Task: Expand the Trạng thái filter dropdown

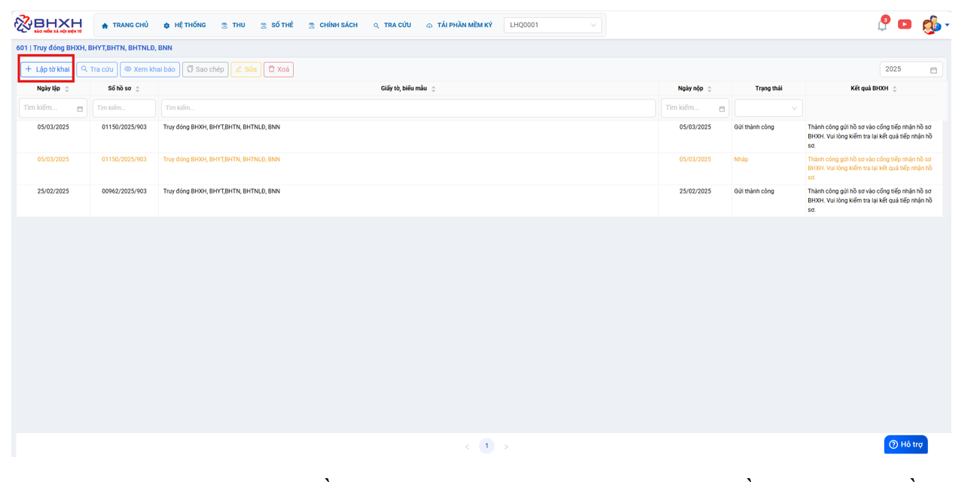Action: coord(768,108)
